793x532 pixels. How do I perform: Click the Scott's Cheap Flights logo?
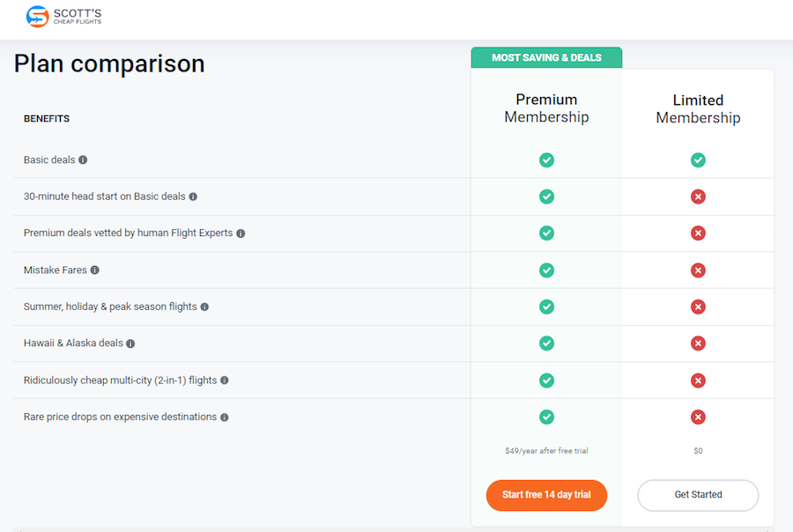coord(63,16)
